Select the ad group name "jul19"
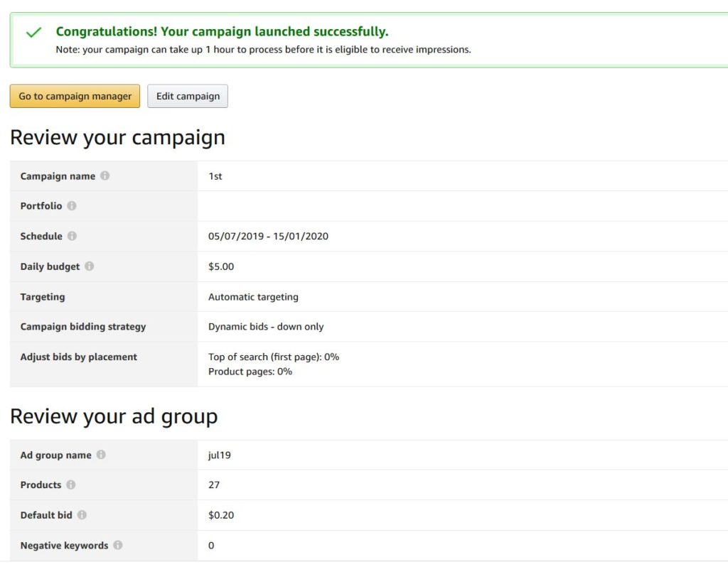 coord(220,455)
